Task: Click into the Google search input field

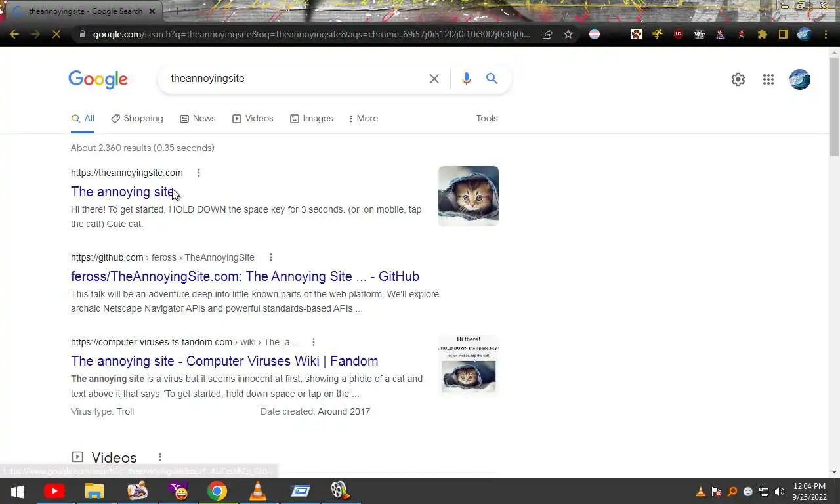Action: [295, 79]
